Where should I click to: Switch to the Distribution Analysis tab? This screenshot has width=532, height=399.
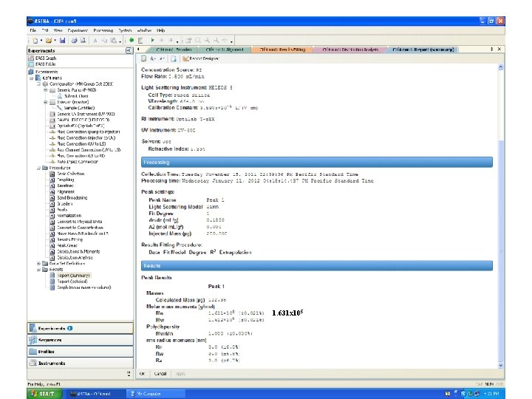click(350, 50)
